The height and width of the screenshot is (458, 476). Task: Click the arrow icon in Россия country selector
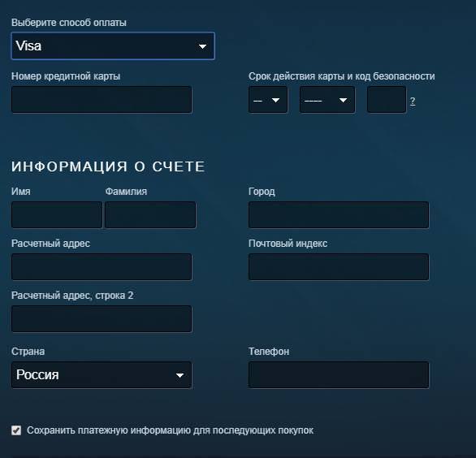point(180,375)
